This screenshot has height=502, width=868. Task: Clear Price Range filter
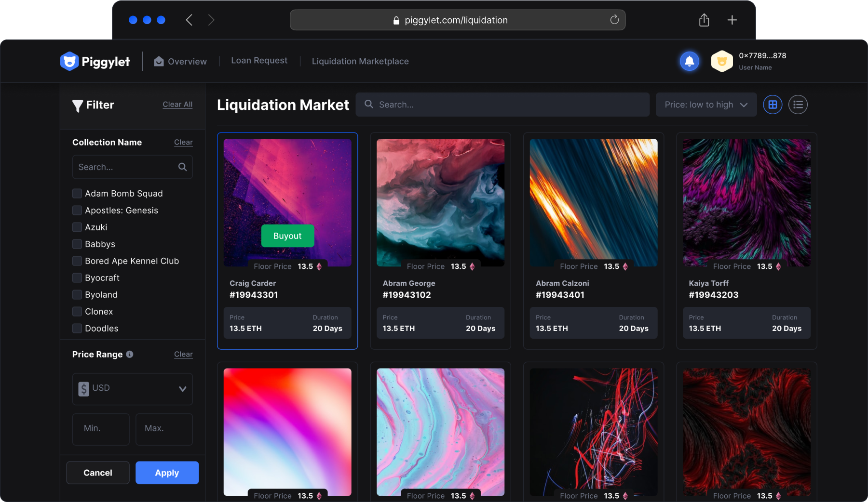pos(183,354)
